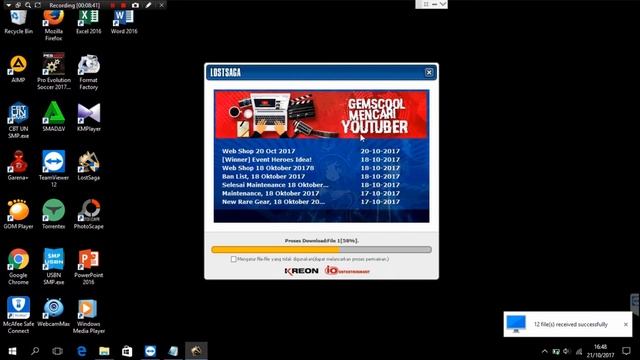
Task: Open news item Selesai Maintenance 18 Oktober
Action: [275, 185]
